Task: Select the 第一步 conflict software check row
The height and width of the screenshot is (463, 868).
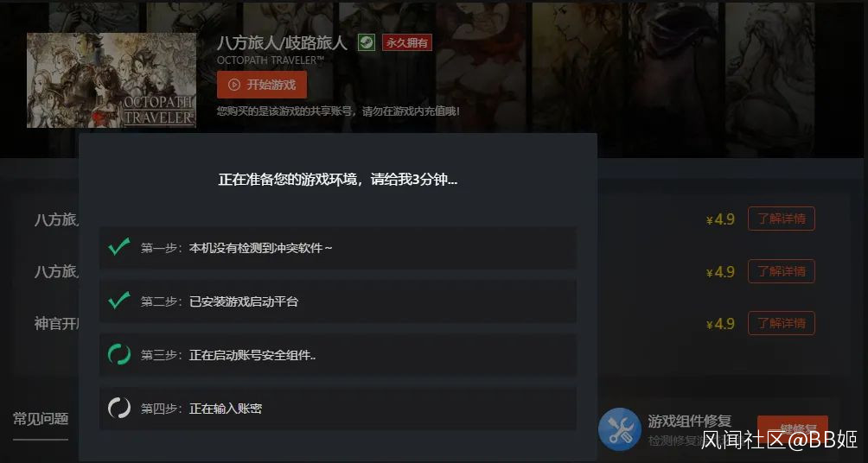Action: (x=338, y=248)
